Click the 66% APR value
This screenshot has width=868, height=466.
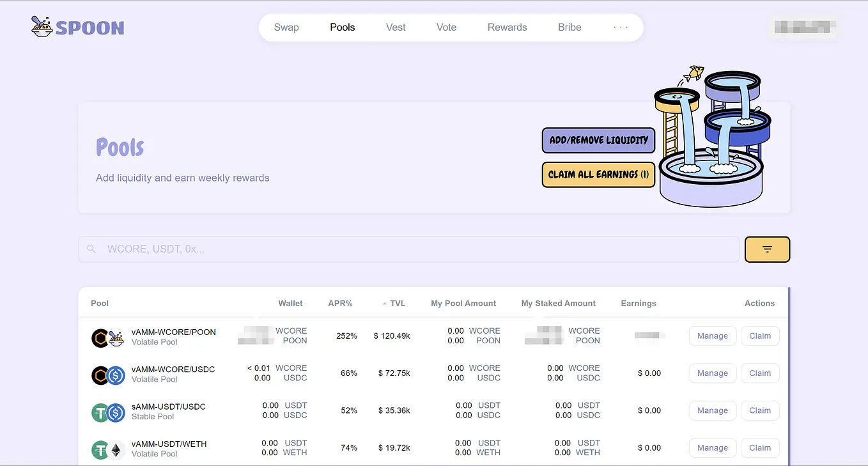[x=349, y=373]
